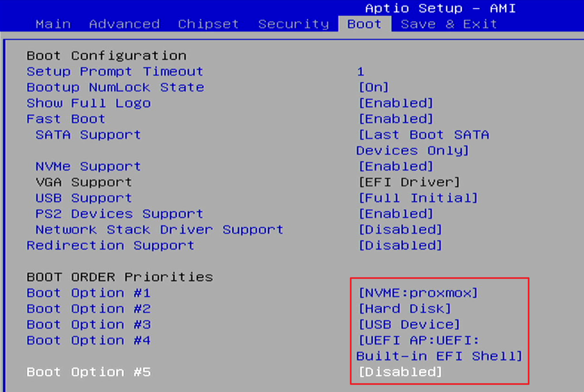Open USB Support [Full Initial] options
The image size is (584, 392).
coord(418,198)
